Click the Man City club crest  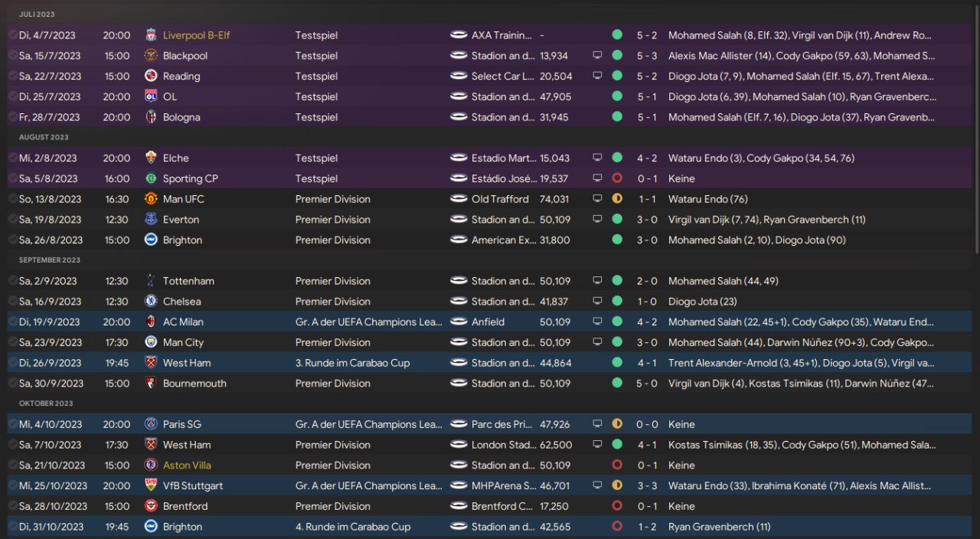click(151, 342)
